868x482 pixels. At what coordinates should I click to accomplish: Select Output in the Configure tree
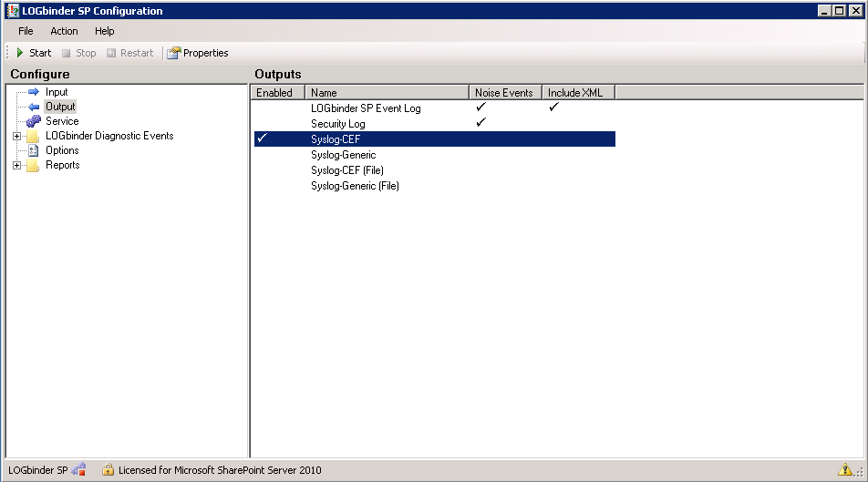coord(60,107)
